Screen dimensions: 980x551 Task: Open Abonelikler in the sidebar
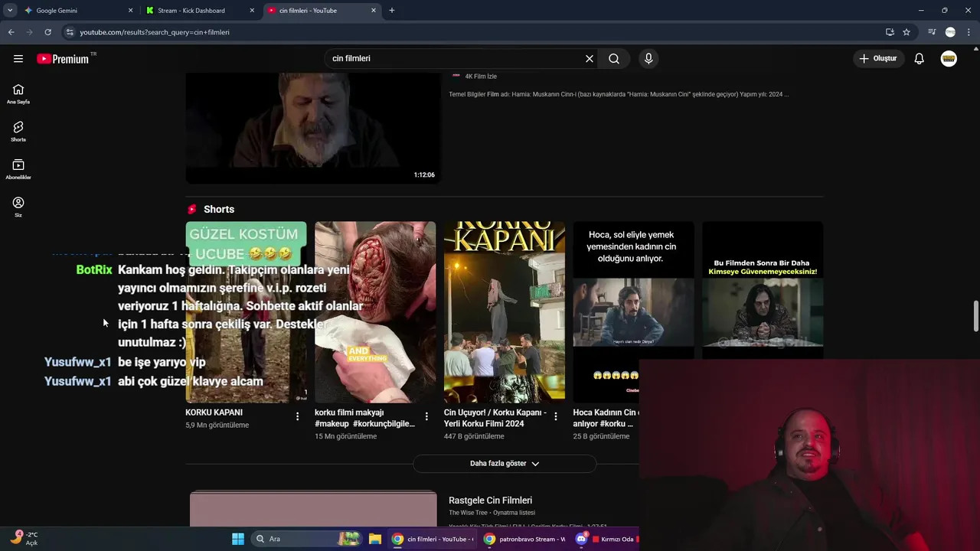click(18, 169)
